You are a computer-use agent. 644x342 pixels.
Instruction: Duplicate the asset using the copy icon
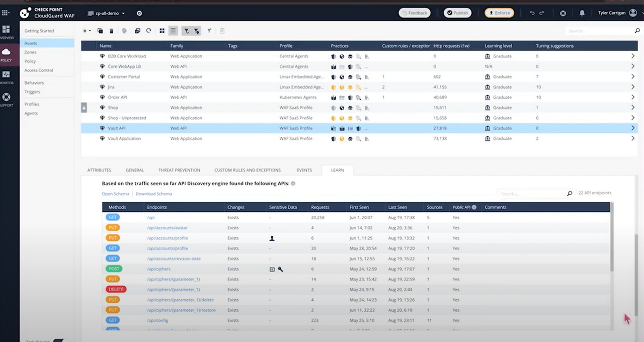(x=100, y=31)
